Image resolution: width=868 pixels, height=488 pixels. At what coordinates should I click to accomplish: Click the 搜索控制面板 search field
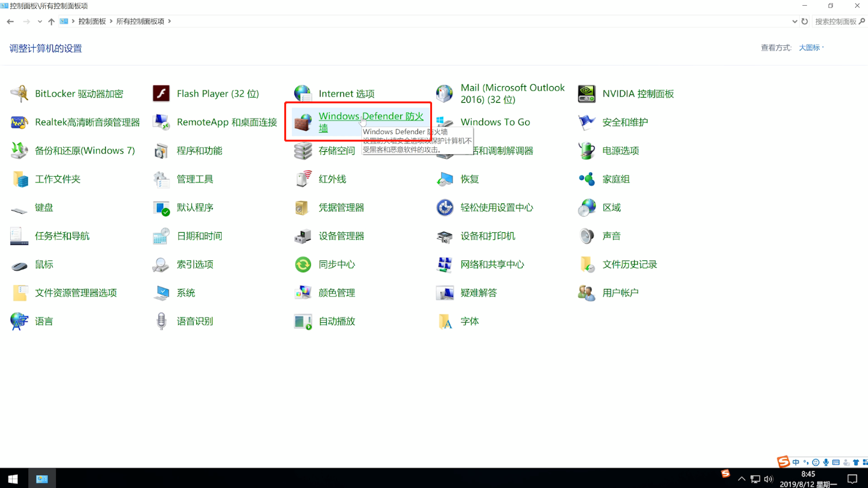pos(839,21)
